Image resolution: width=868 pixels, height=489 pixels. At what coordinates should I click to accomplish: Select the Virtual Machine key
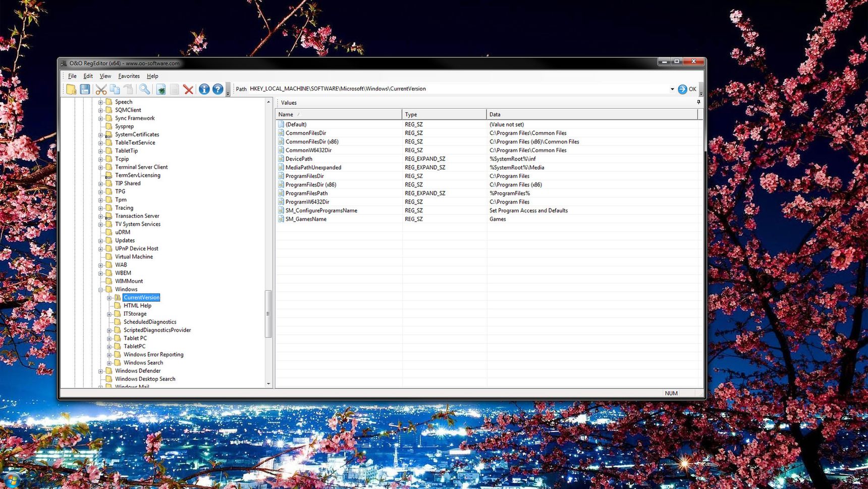[134, 257]
